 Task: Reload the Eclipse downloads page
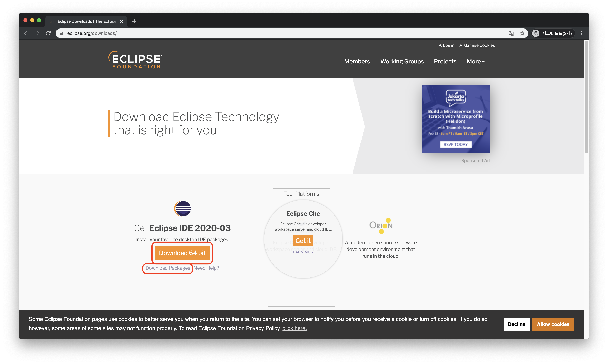click(x=48, y=33)
